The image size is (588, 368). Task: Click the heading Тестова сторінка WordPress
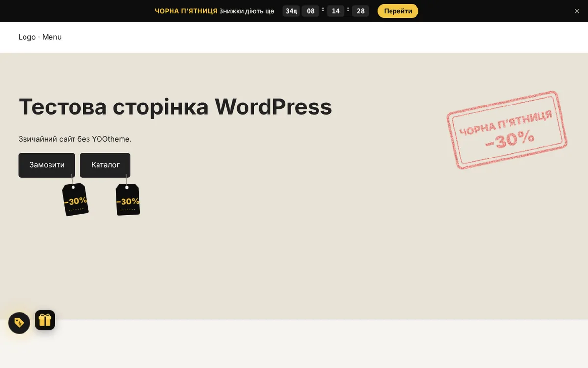click(x=175, y=106)
